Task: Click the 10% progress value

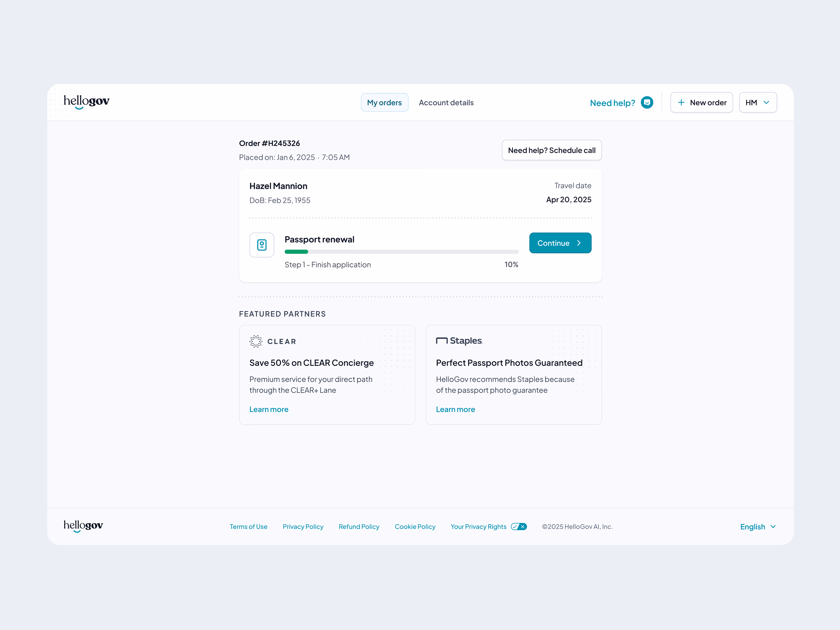Action: click(x=511, y=265)
